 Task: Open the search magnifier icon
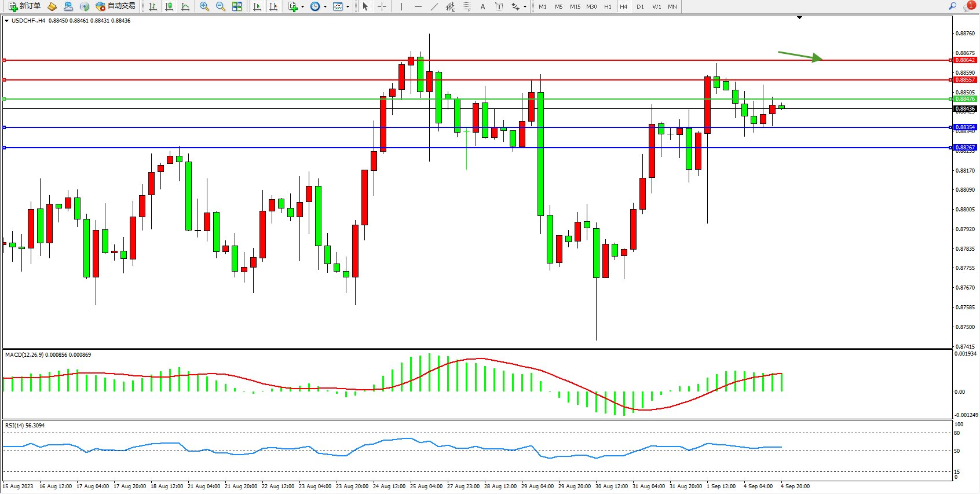coord(952,6)
